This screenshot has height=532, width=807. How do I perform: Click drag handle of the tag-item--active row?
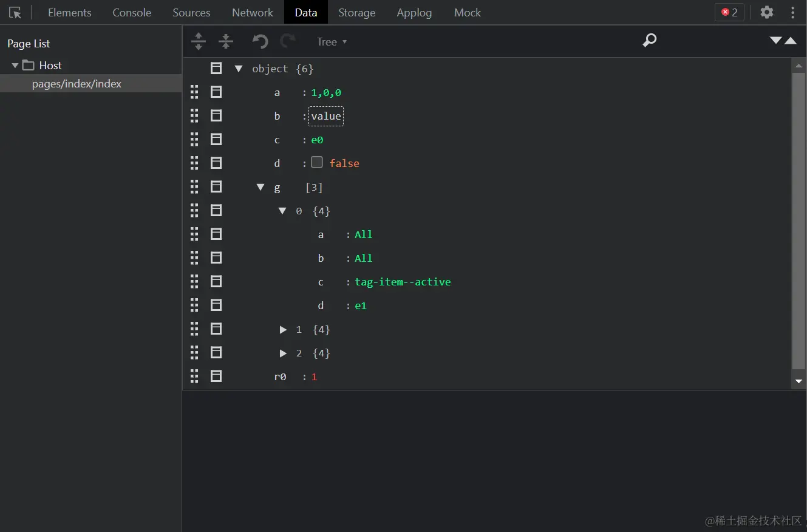point(194,281)
